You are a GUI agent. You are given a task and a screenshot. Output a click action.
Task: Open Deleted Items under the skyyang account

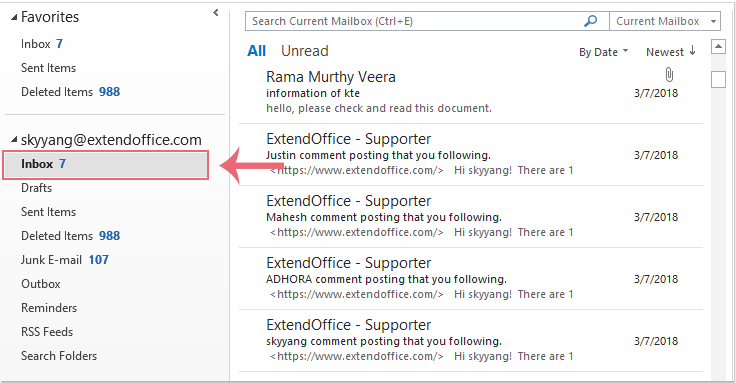[70, 236]
